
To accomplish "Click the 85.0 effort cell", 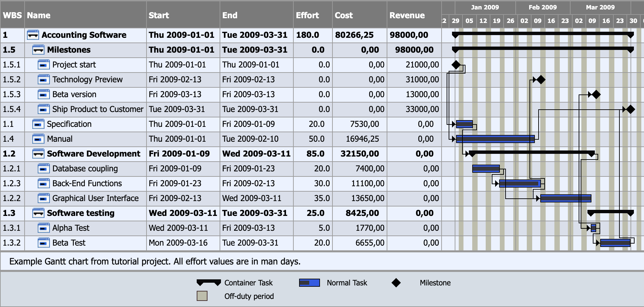I will [313, 153].
